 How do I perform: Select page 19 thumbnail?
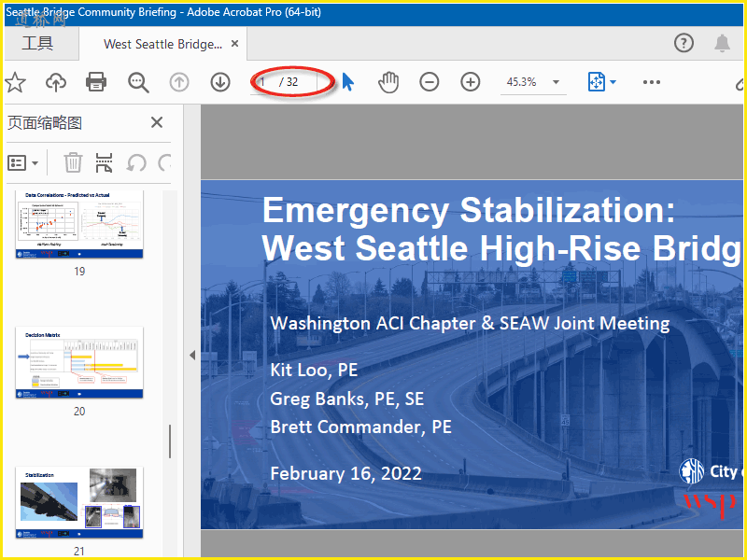(x=79, y=225)
